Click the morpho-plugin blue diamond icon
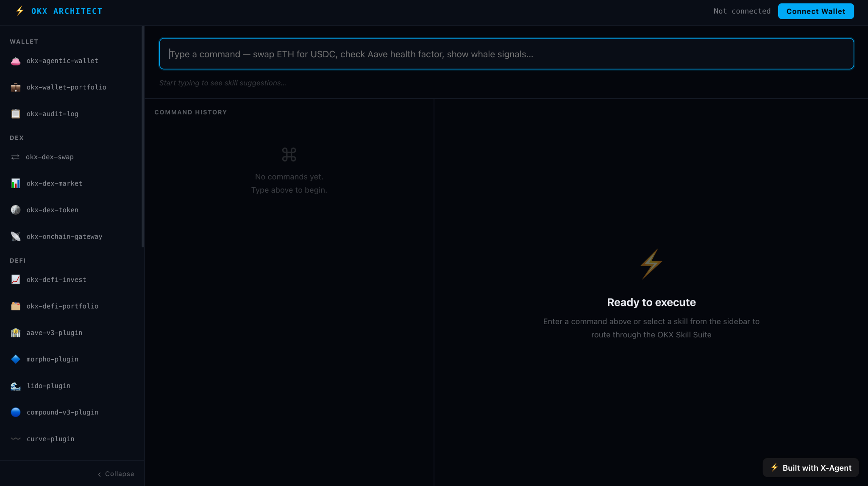 16,359
